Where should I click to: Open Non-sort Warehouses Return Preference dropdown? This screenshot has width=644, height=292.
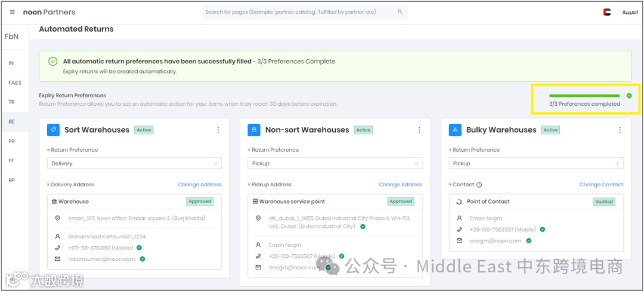(335, 163)
